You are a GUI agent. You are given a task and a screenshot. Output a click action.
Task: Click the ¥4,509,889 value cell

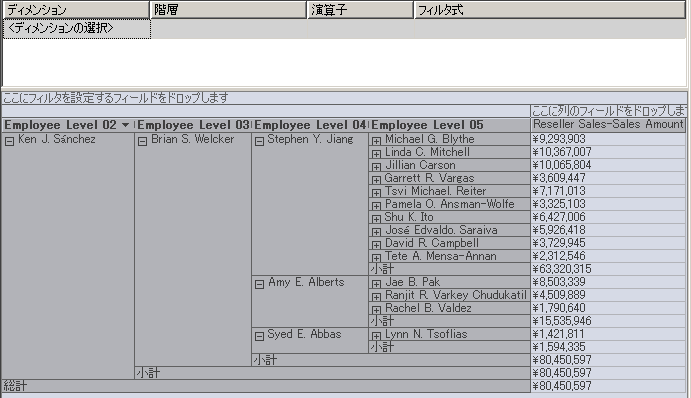608,295
